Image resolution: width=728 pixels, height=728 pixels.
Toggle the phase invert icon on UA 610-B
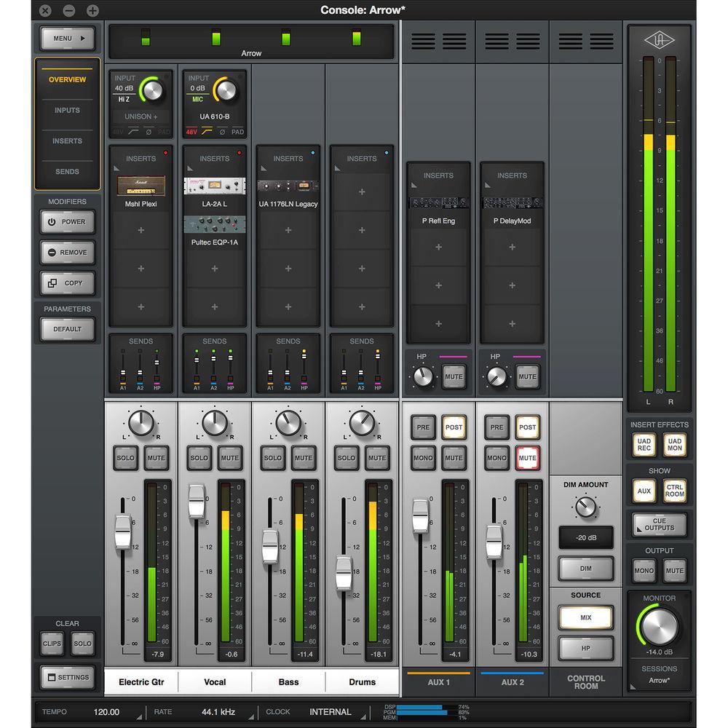click(223, 131)
